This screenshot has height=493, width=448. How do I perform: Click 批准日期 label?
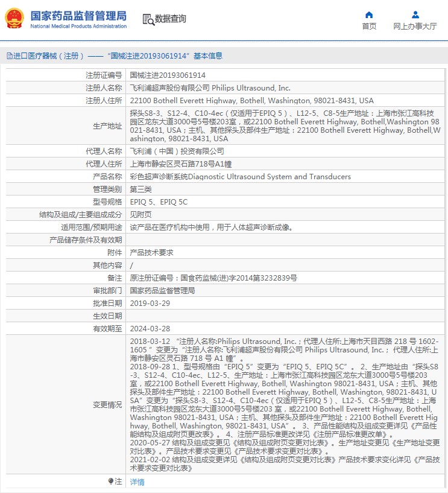coord(107,304)
